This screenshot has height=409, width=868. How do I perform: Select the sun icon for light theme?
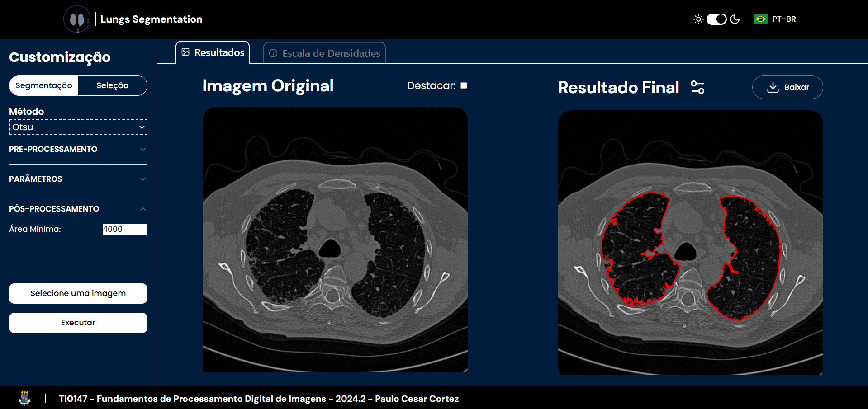698,19
